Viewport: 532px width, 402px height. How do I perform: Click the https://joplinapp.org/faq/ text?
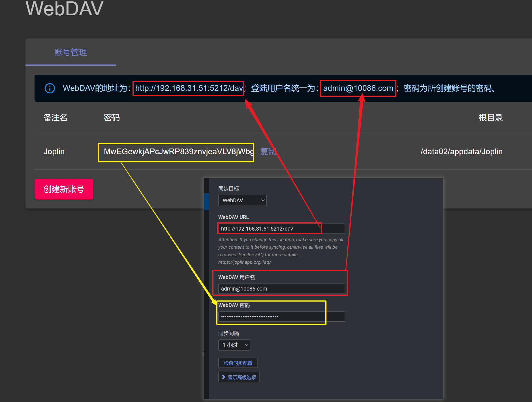(x=245, y=262)
